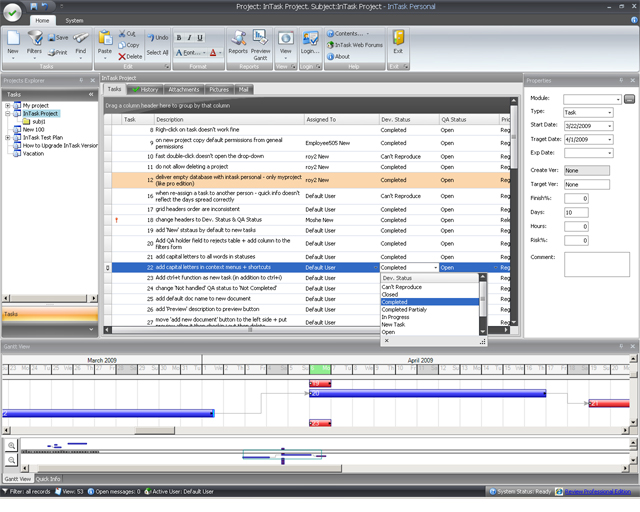Save using the Save icon
640x512 pixels.
58,38
